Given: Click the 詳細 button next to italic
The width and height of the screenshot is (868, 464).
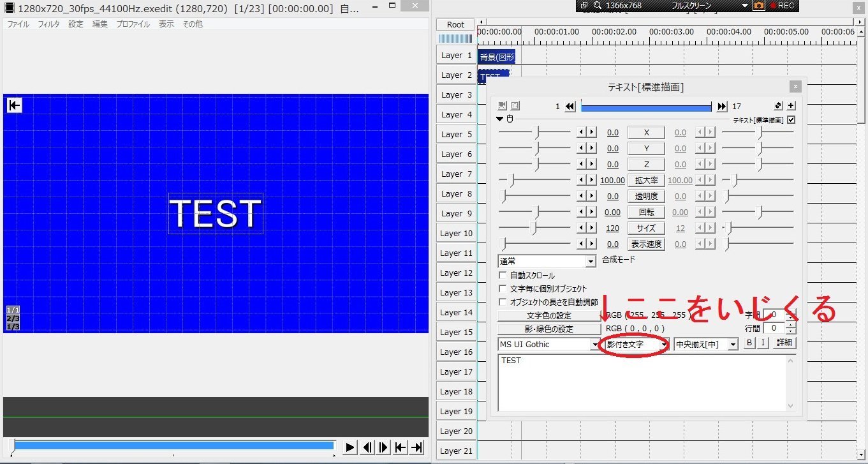Looking at the screenshot, I should (784, 343).
